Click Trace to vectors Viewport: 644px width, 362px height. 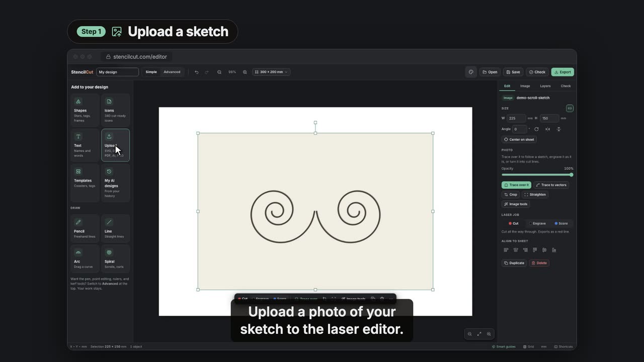click(551, 185)
